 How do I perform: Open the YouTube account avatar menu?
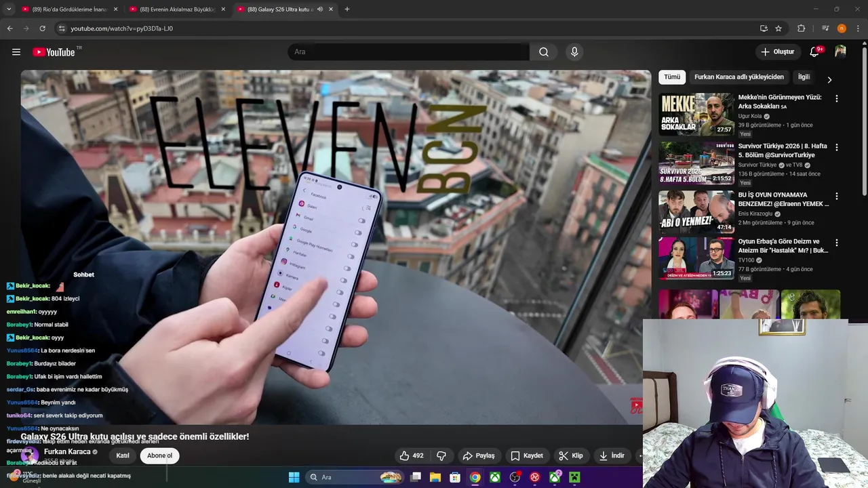tap(840, 52)
